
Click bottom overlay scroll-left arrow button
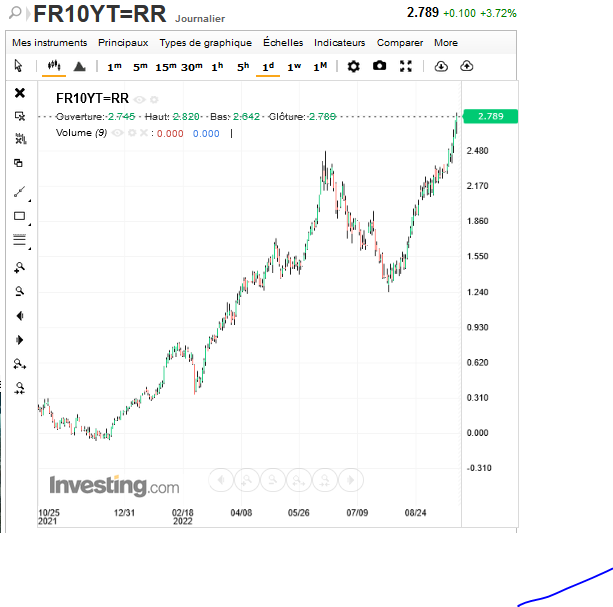pyautogui.click(x=221, y=480)
